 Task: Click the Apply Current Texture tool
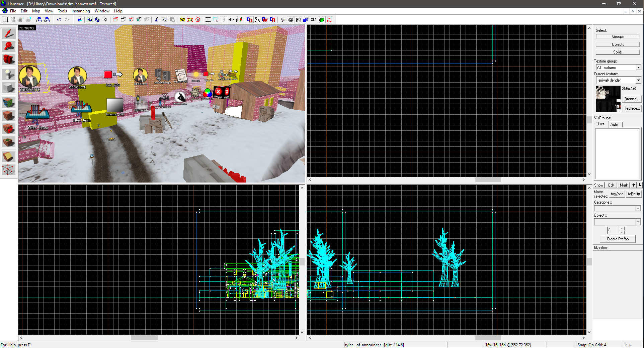9,115
